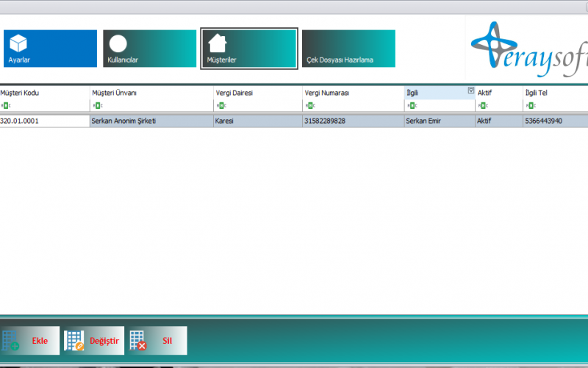Click the Sil delete-record grid icon
The image size is (588, 368).
click(x=137, y=341)
